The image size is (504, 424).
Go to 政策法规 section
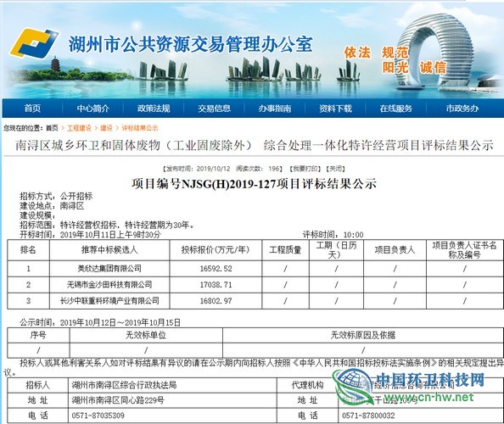pyautogui.click(x=154, y=109)
